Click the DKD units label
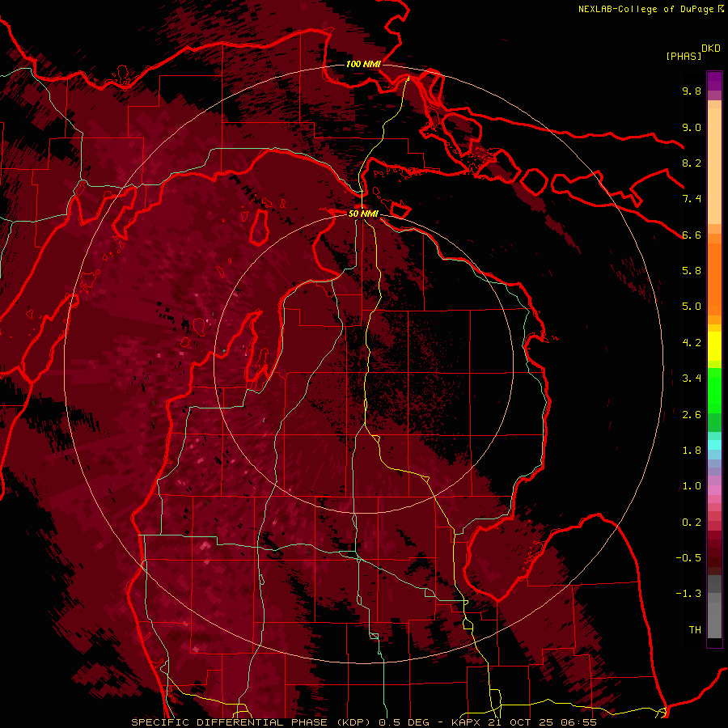This screenshot has height=728, width=728. tap(710, 49)
